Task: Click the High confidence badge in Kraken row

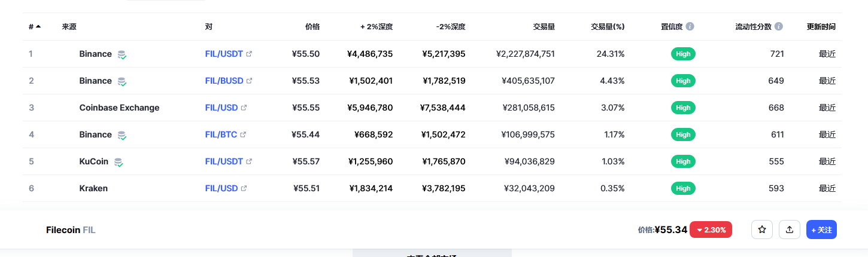Action: click(683, 188)
